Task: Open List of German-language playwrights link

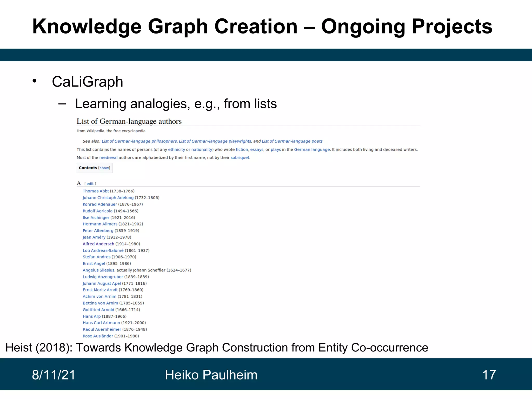Action: 215,141
